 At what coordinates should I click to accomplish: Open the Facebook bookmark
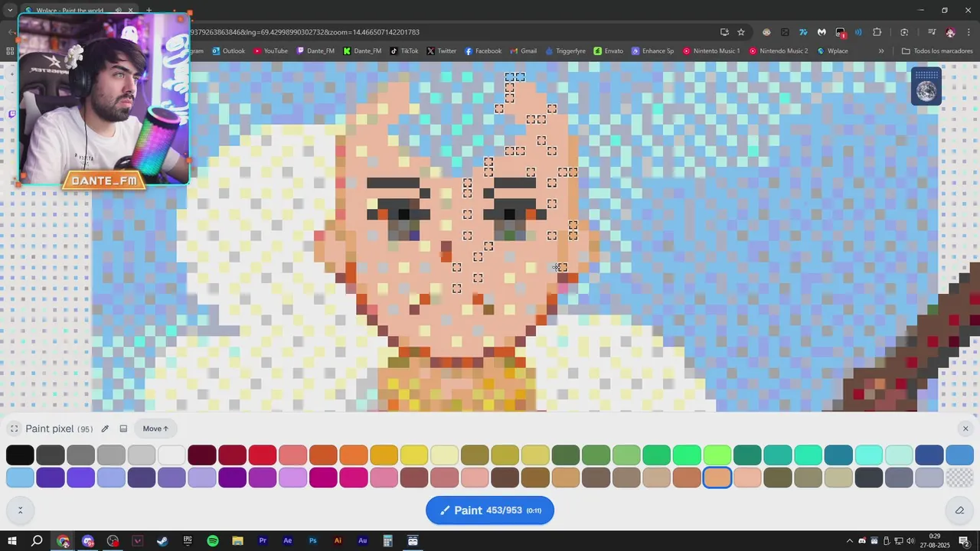click(483, 51)
